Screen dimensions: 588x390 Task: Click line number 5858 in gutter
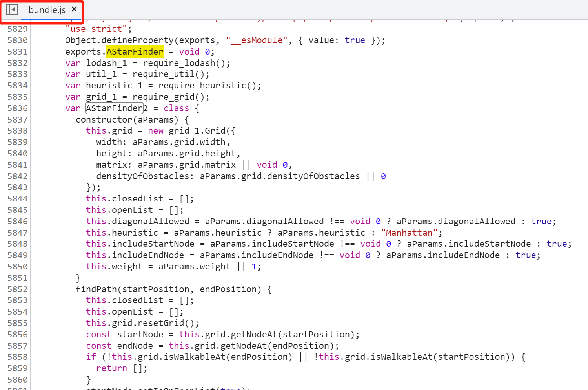point(18,357)
